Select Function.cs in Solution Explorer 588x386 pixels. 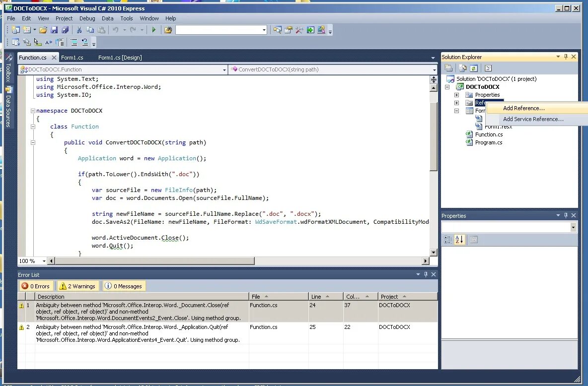pos(489,134)
